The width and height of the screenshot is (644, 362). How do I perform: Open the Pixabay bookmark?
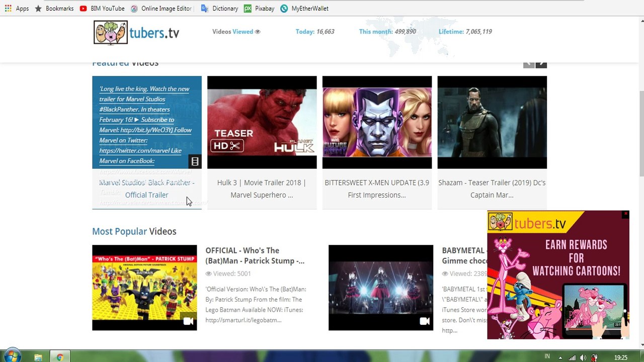[x=259, y=9]
